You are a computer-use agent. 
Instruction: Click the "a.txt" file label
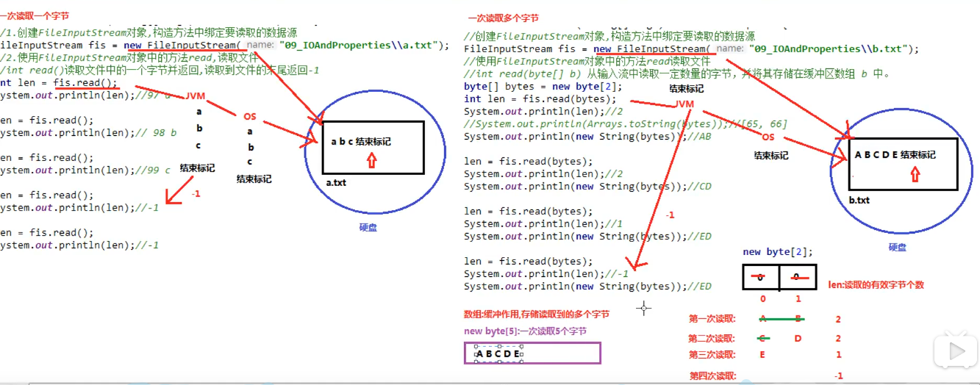336,182
